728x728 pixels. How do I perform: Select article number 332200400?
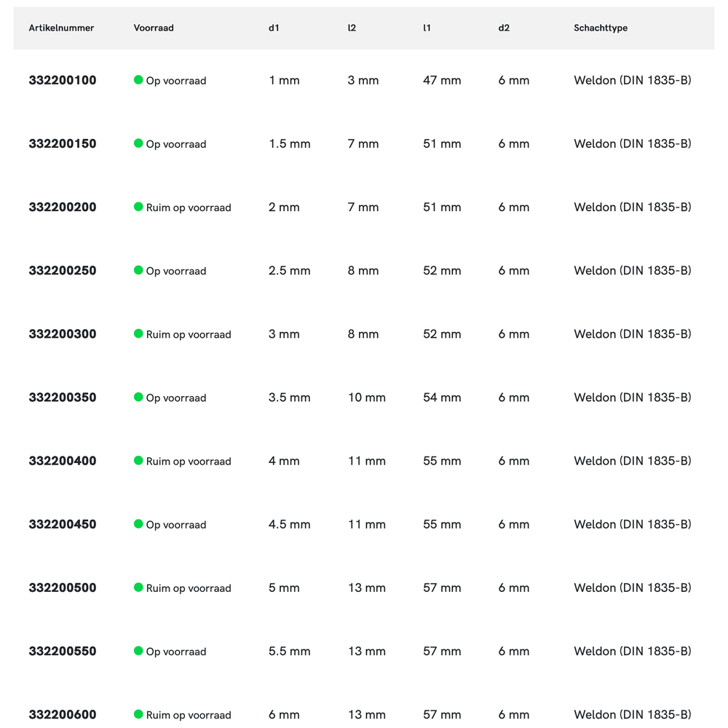[63, 461]
